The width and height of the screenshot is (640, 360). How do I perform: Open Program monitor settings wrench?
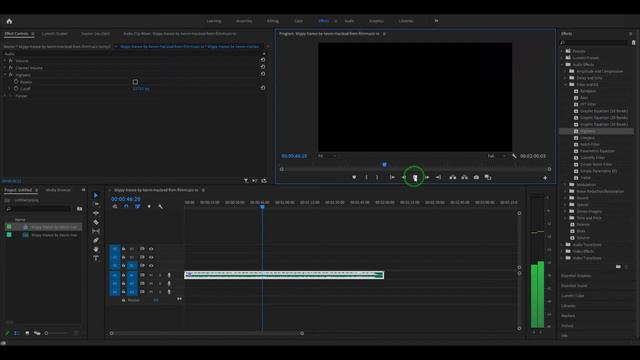coord(514,156)
